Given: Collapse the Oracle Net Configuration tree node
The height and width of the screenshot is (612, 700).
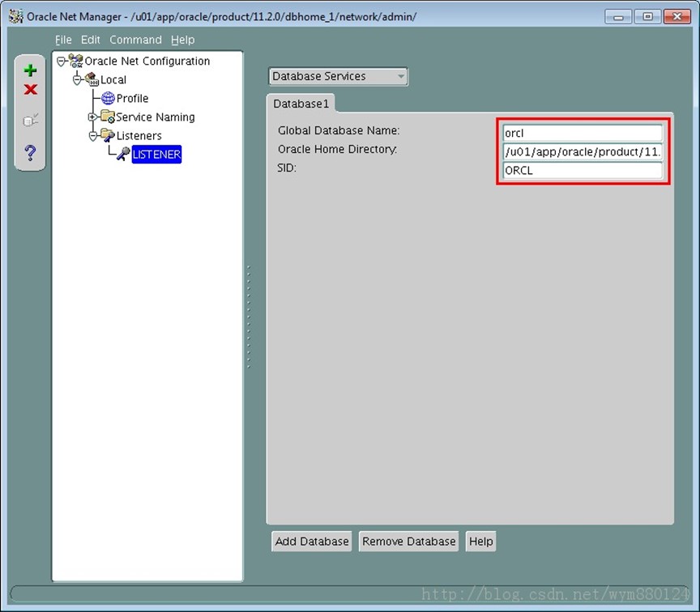Looking at the screenshot, I should (61, 61).
